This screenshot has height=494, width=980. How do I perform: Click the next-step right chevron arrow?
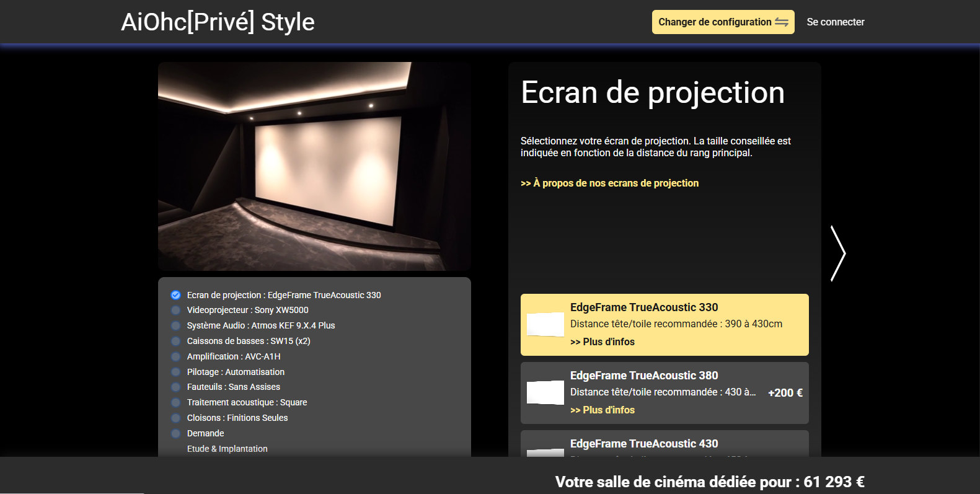click(838, 254)
